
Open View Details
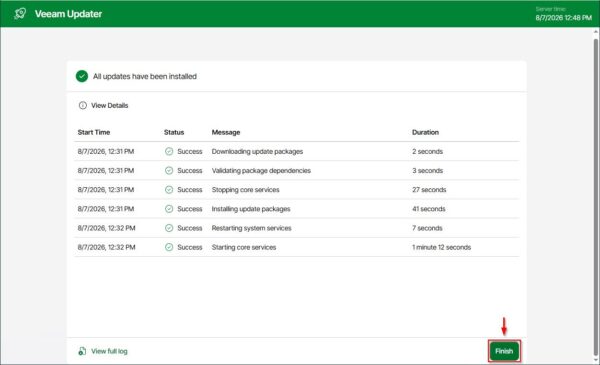point(109,105)
